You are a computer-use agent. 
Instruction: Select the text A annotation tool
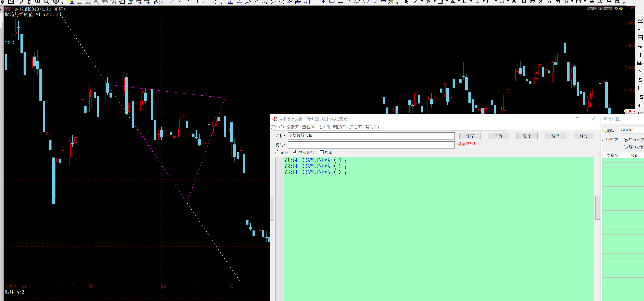click(x=514, y=2)
